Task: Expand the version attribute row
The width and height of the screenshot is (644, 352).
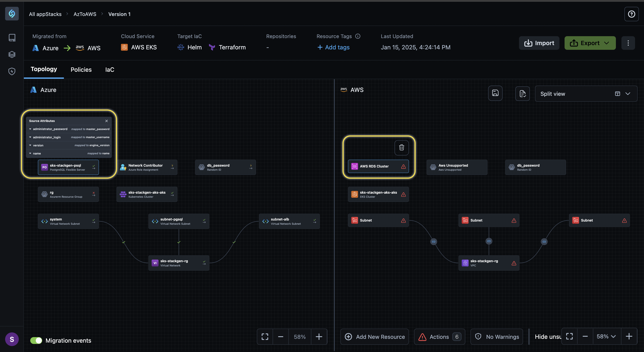Action: click(x=69, y=145)
